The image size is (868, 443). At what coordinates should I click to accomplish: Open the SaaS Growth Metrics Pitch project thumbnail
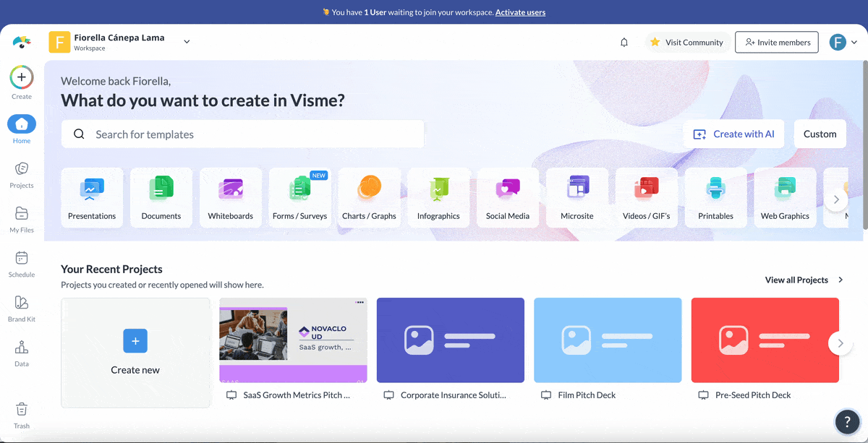tap(293, 340)
